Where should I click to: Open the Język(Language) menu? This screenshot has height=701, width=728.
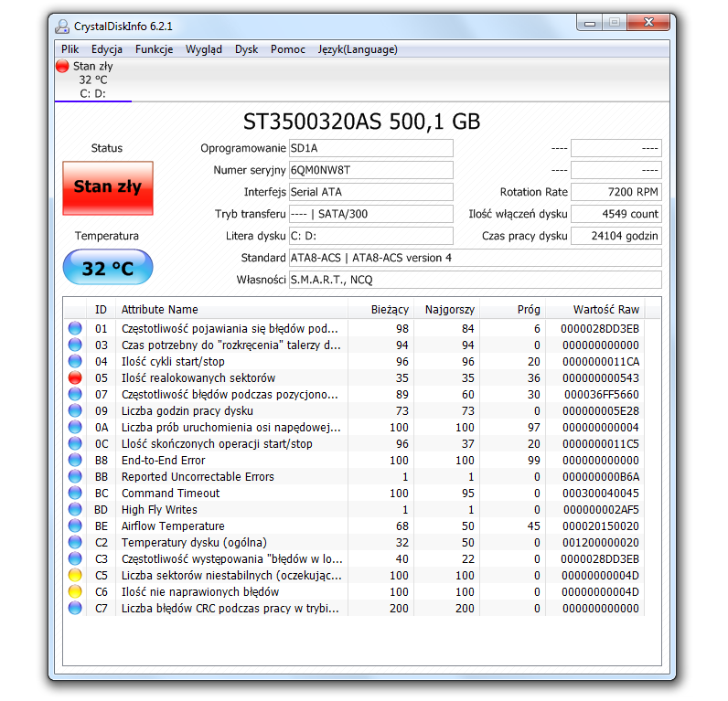click(358, 49)
